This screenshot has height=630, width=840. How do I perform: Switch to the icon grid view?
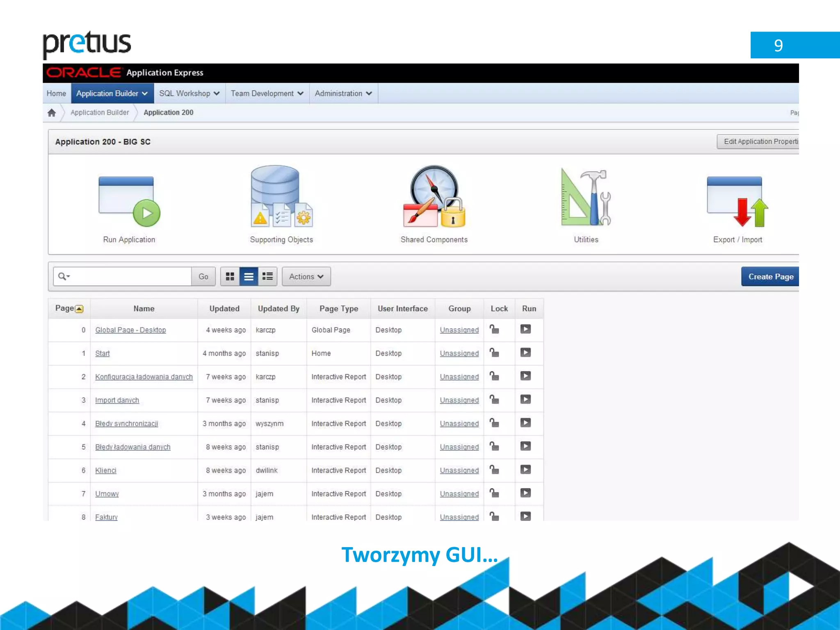coord(230,277)
